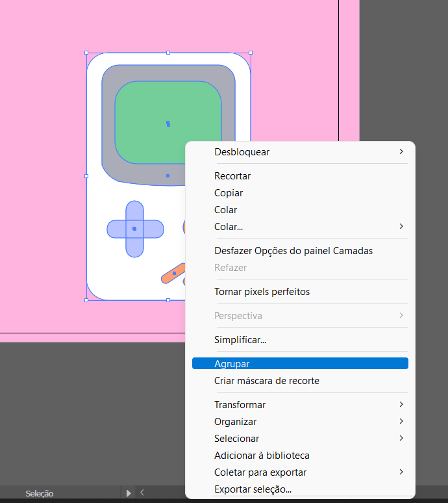The height and width of the screenshot is (503, 448).
Task: Click Criar máscara de recorte
Action: [x=300, y=380]
